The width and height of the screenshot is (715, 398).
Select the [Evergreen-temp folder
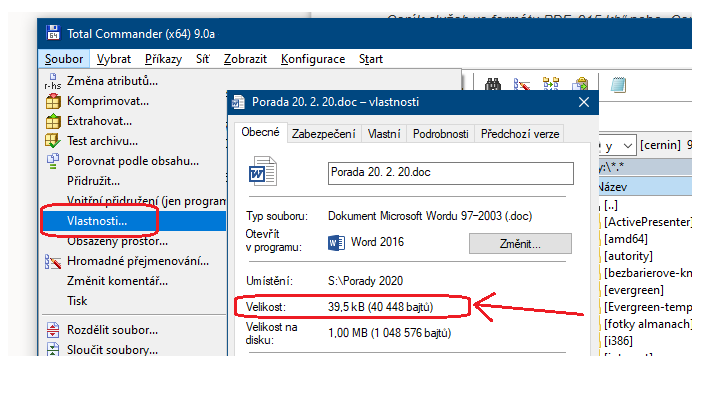[x=648, y=307]
